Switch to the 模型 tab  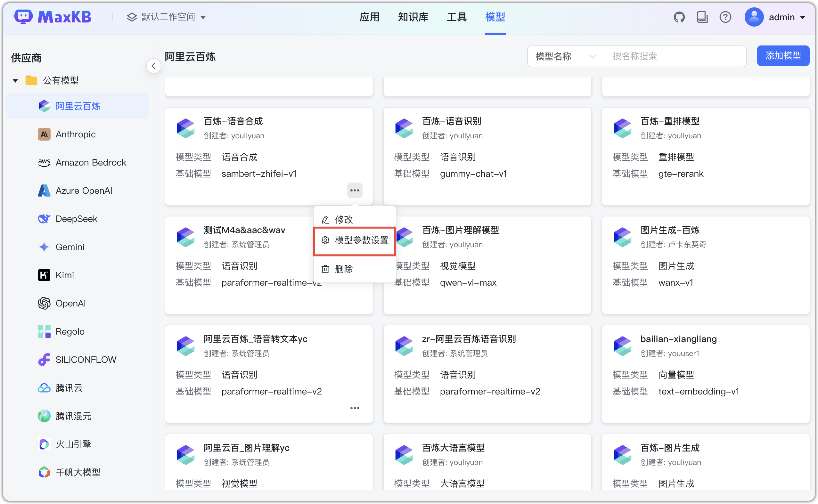495,17
